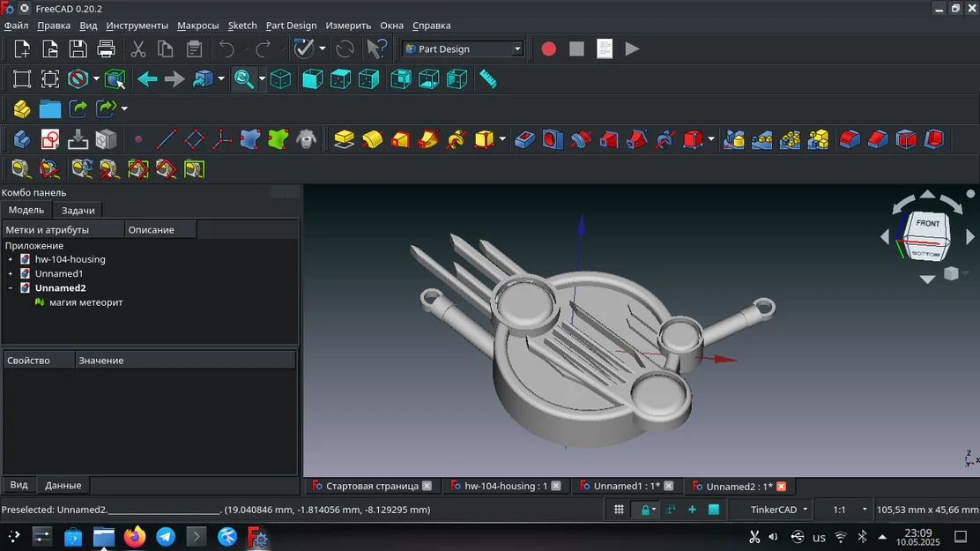Click the Revolution tool icon
Screen dimensions: 980x551
point(372,138)
